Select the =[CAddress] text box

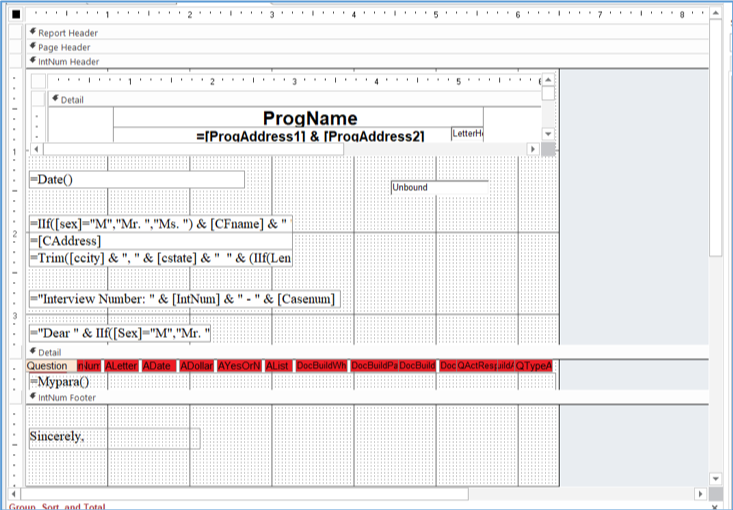[160, 241]
